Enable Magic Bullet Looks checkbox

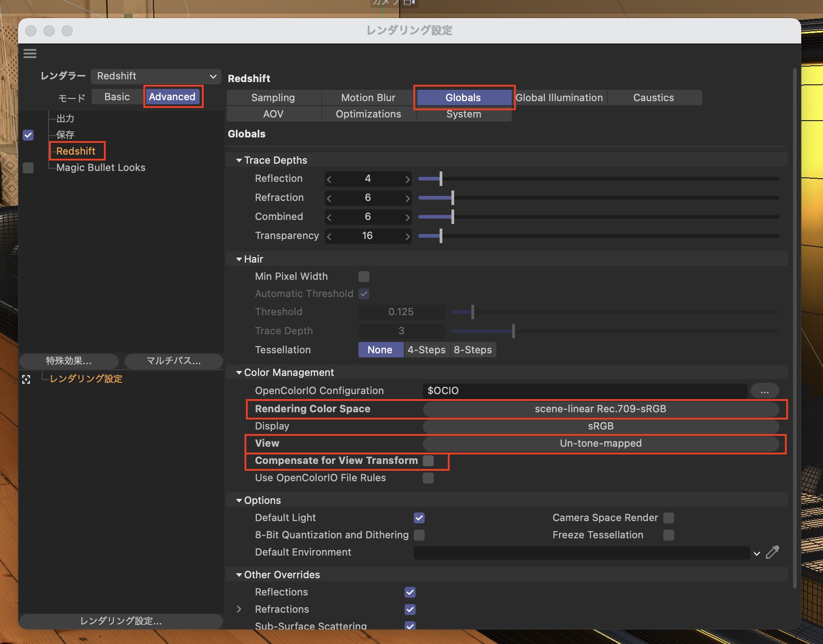tap(28, 168)
